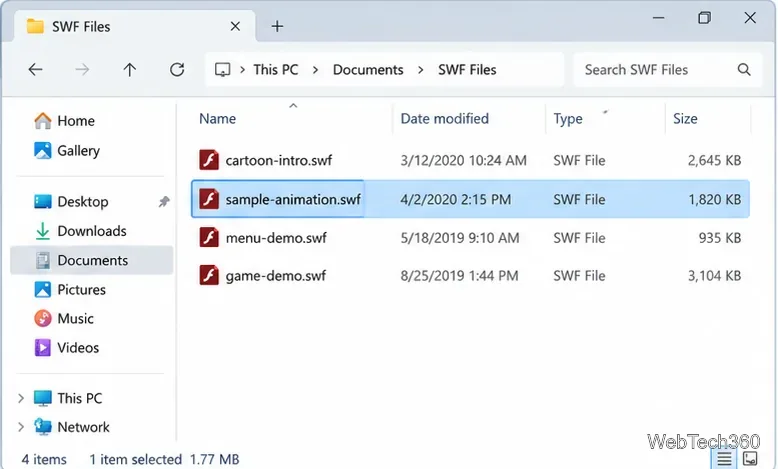
Task: Click the Documents icon in sidebar
Action: coord(43,260)
